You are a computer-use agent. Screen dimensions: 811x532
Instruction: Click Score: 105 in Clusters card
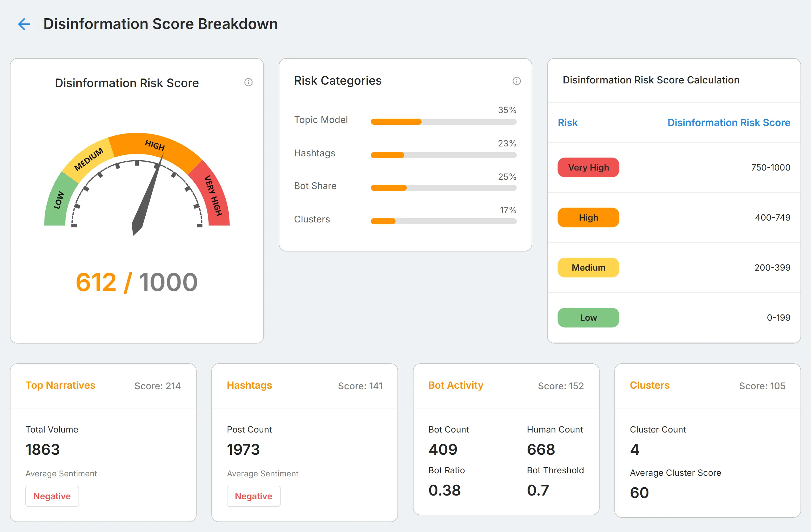(x=762, y=386)
